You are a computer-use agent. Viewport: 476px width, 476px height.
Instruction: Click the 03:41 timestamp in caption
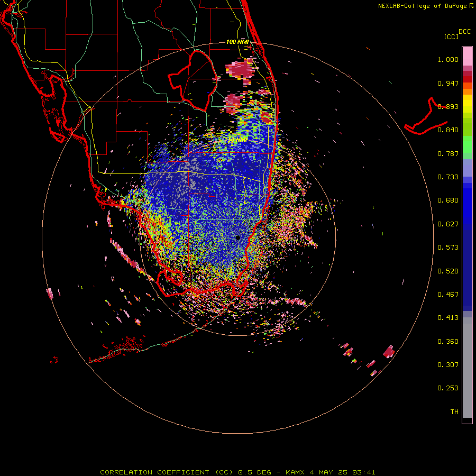click(x=364, y=472)
